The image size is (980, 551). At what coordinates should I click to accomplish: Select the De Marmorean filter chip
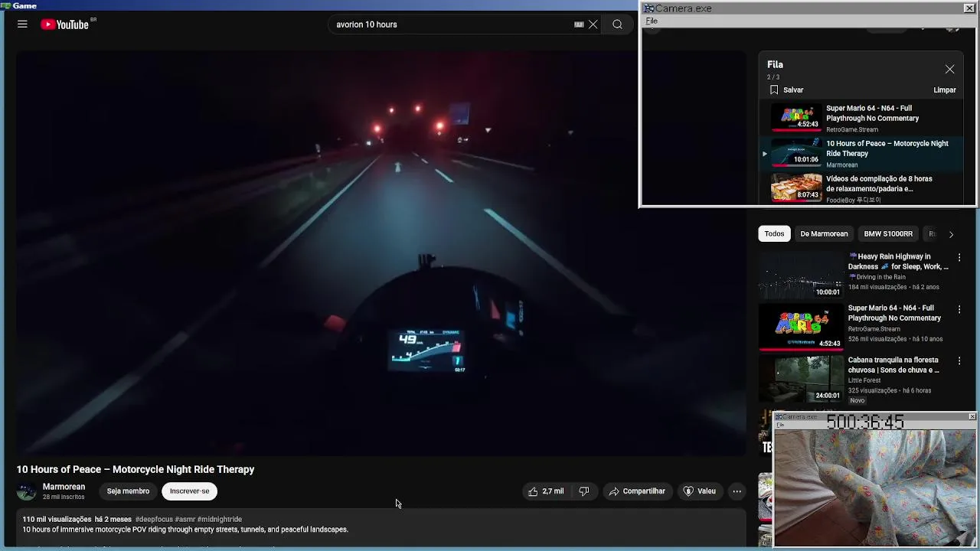tap(824, 233)
